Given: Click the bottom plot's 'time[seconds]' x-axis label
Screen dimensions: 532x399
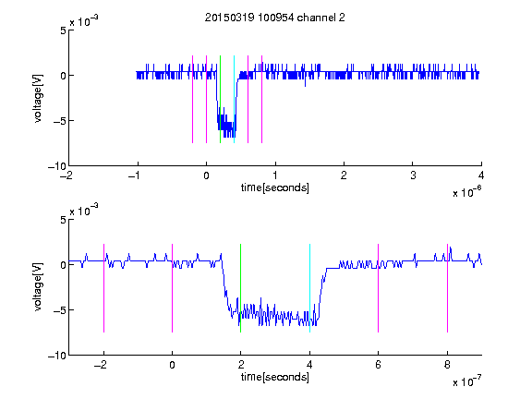Looking at the screenshot, I should pos(275,377).
